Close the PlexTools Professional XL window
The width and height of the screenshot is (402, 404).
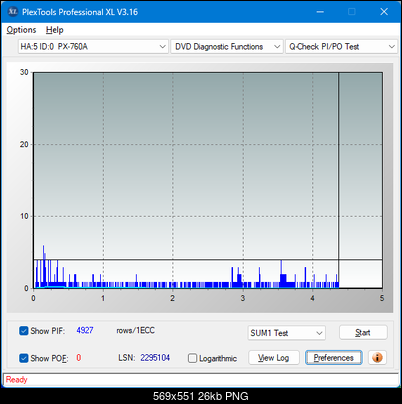[x=384, y=12]
